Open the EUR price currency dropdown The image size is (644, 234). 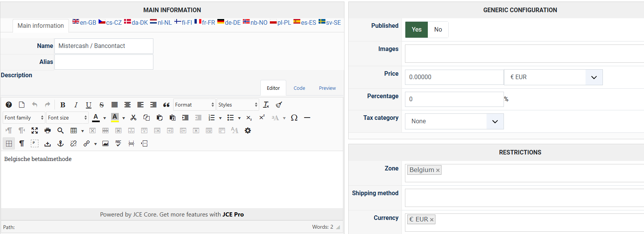553,77
